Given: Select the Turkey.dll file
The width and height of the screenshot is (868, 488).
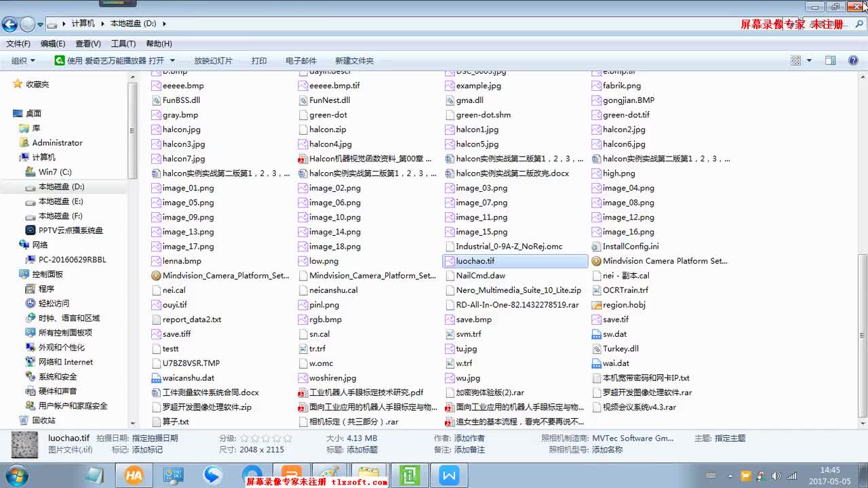Looking at the screenshot, I should click(620, 349).
